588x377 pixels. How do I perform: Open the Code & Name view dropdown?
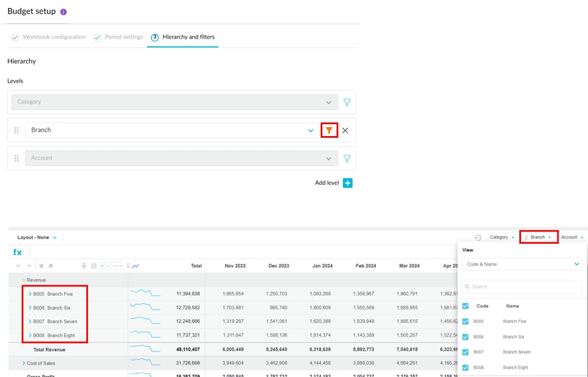[522, 264]
